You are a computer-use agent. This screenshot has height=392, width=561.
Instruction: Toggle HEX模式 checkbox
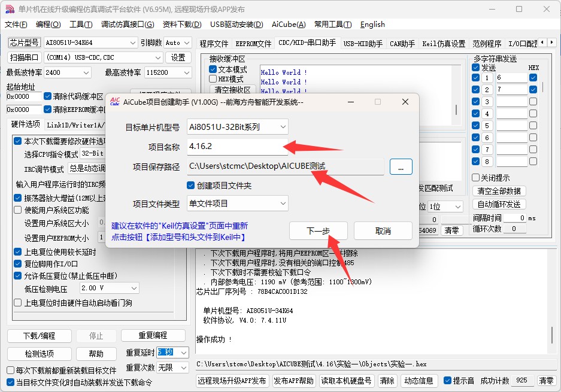pos(213,78)
